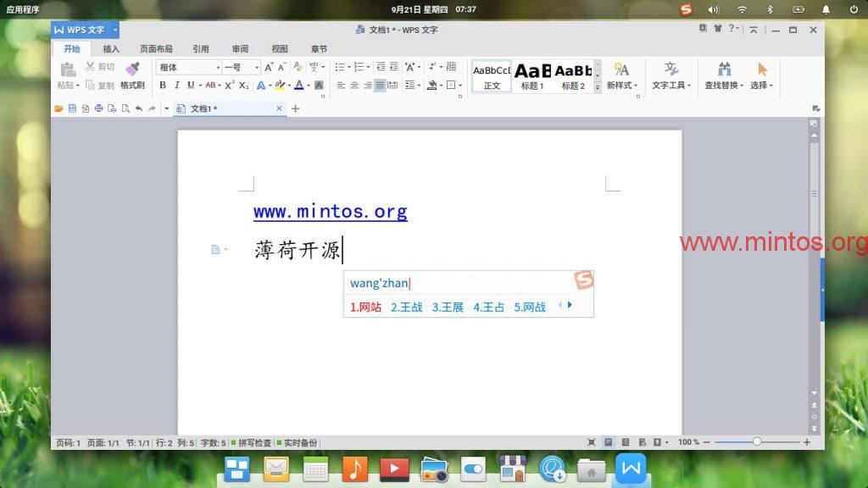868x488 pixels.
Task: Switch to the 审阅 (Review) tab
Action: point(240,48)
